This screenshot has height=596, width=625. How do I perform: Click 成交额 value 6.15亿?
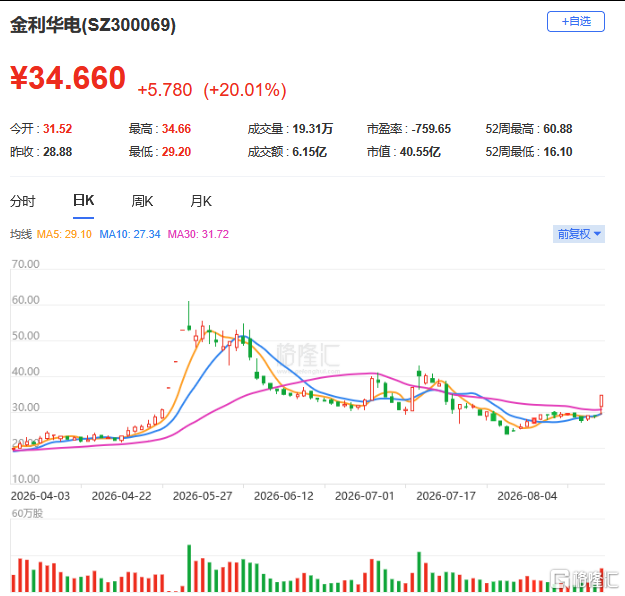coord(309,152)
